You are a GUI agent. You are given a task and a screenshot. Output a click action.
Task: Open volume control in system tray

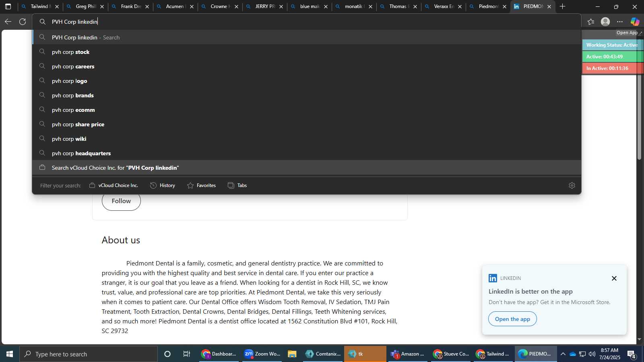coord(592,354)
